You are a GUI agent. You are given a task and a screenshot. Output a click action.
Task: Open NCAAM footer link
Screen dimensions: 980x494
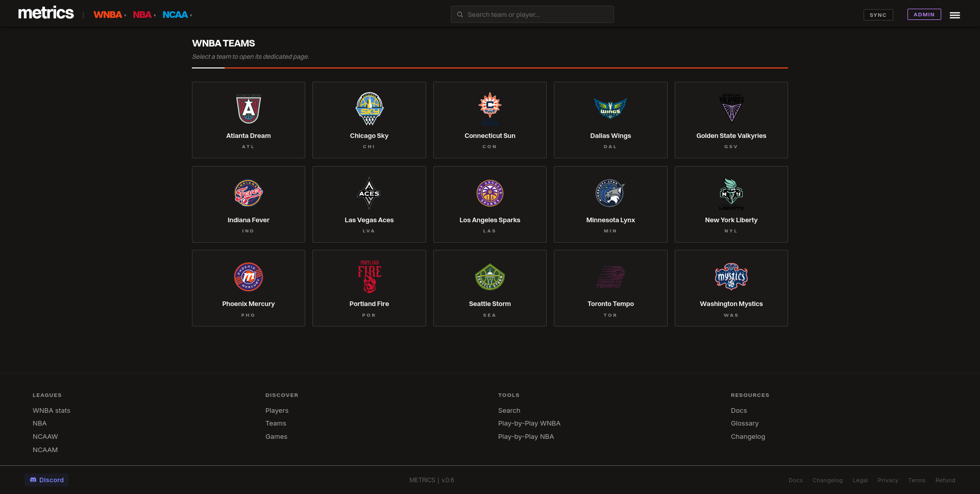(45, 450)
